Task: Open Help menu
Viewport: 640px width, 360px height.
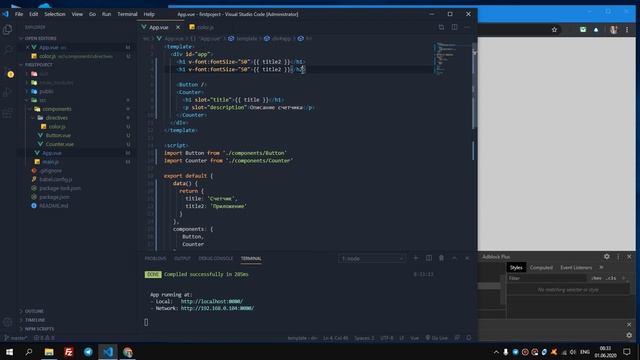Action: pos(149,14)
